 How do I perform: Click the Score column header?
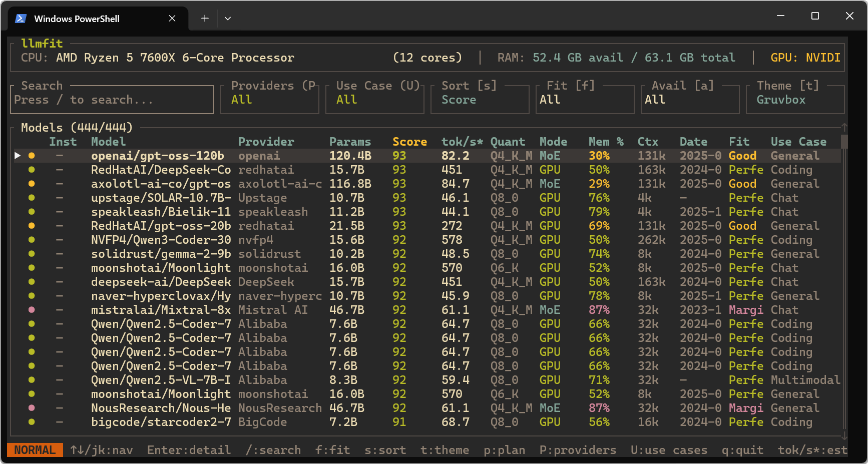pos(409,142)
